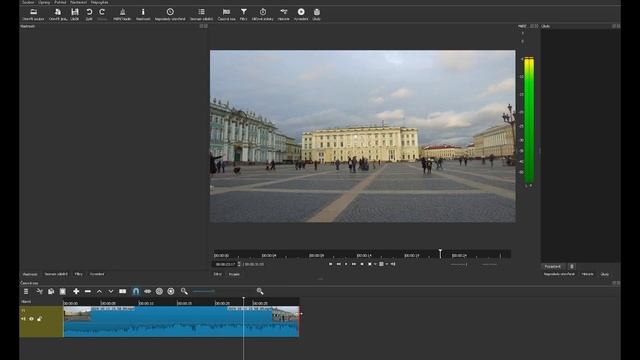Click the timeline Paste icon
This screenshot has height=360, width=640.
[x=62, y=291]
